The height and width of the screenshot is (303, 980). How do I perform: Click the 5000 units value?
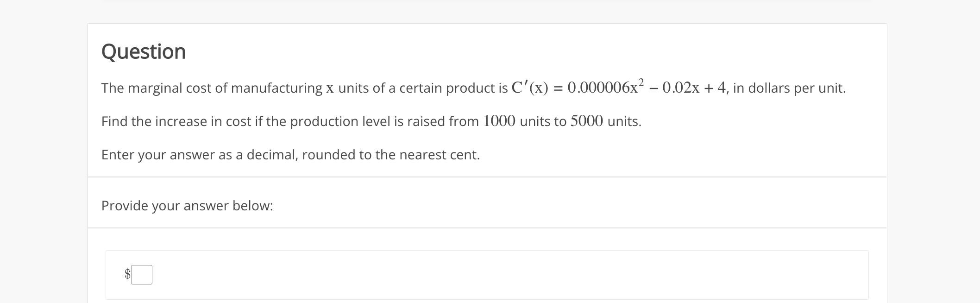coord(587,121)
